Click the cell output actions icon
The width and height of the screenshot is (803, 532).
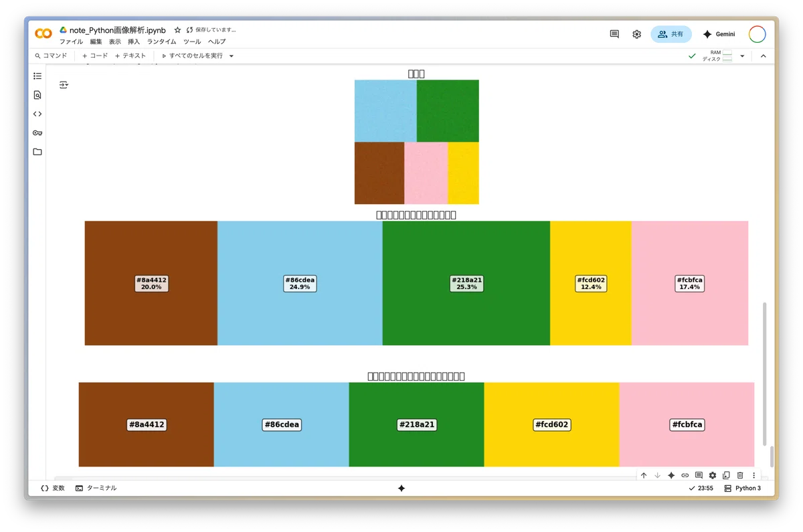[x=64, y=85]
